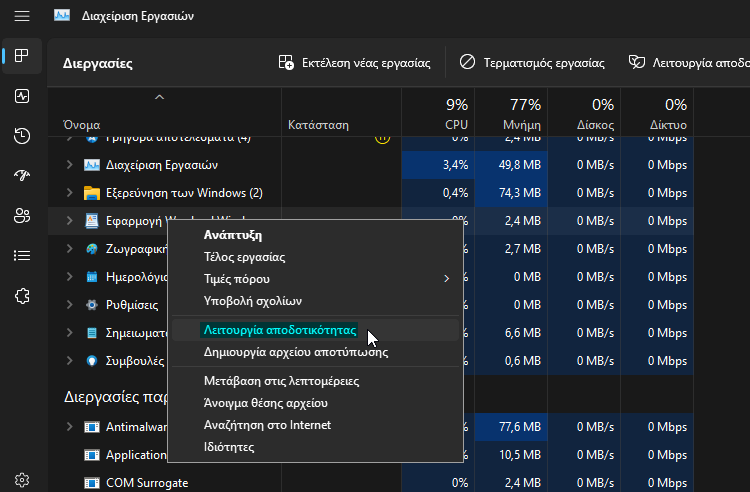
Task: Click the efficiency mode leaf toolbar icon
Action: point(637,62)
